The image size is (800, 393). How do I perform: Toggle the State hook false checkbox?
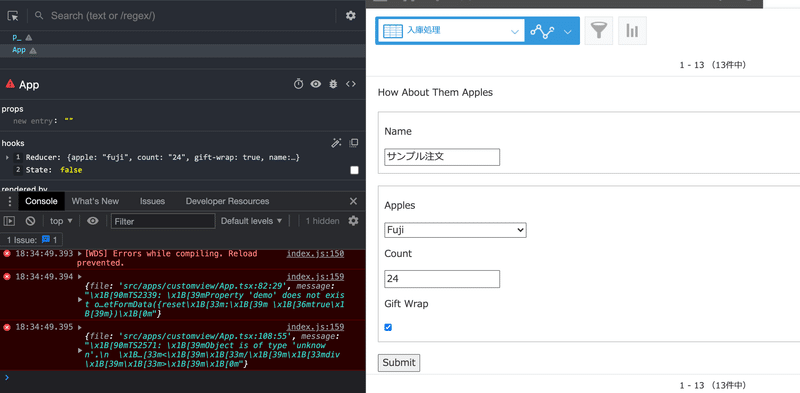(355, 170)
